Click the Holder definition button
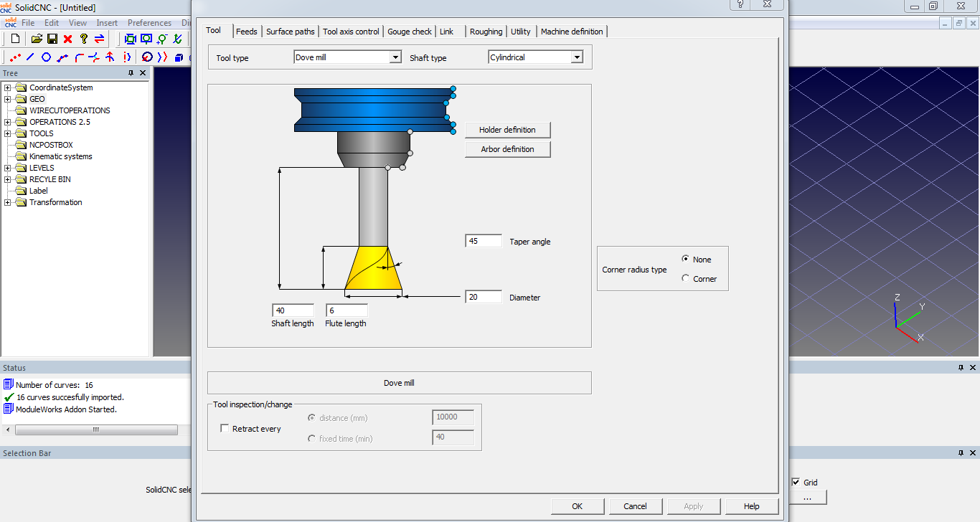The height and width of the screenshot is (522, 980). 507,130
